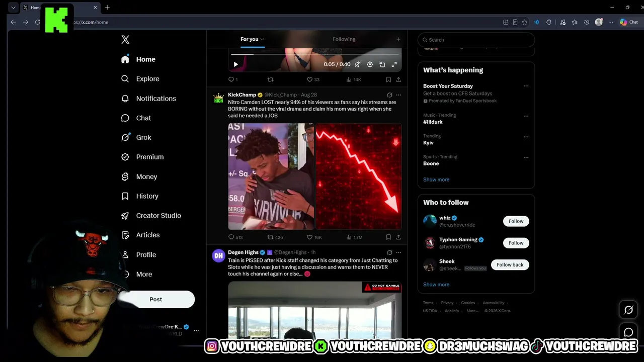Ask Grok about the Degen Highs post

389,252
